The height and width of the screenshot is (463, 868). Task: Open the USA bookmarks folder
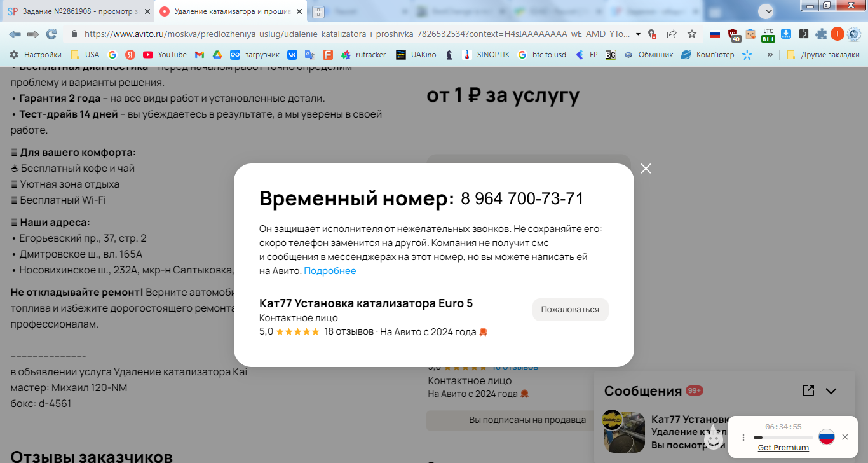point(85,55)
